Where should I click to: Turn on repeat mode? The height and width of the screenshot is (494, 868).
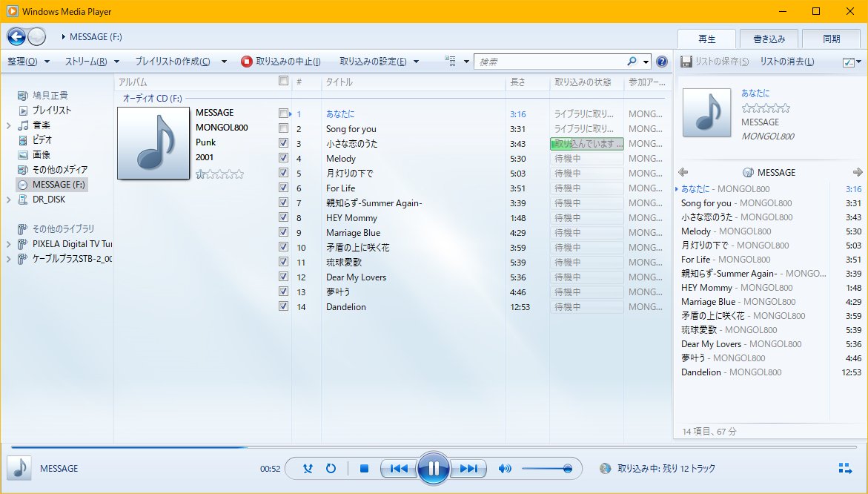[x=331, y=468]
